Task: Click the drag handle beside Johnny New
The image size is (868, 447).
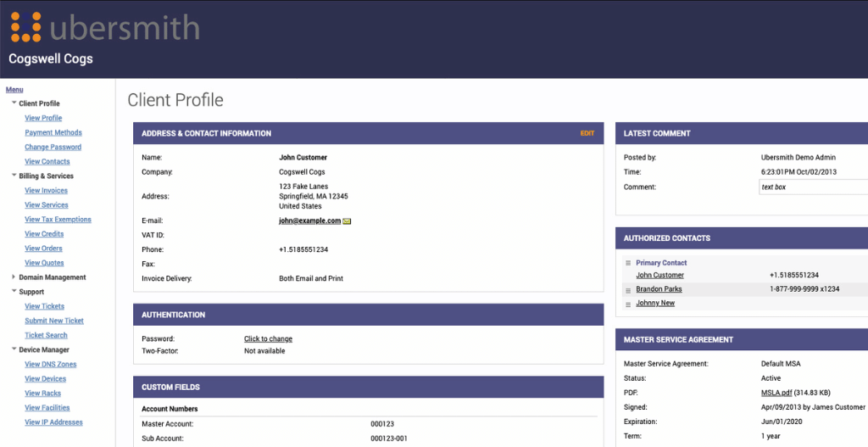Action: point(627,304)
